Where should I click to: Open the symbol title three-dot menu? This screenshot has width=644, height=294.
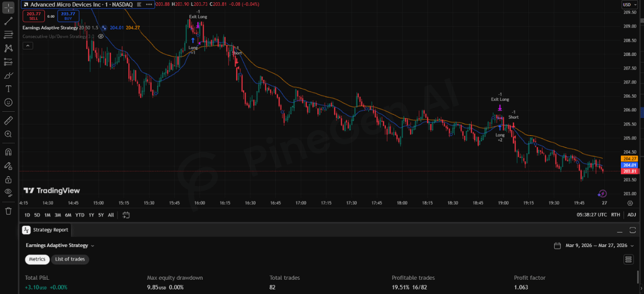(149, 4)
